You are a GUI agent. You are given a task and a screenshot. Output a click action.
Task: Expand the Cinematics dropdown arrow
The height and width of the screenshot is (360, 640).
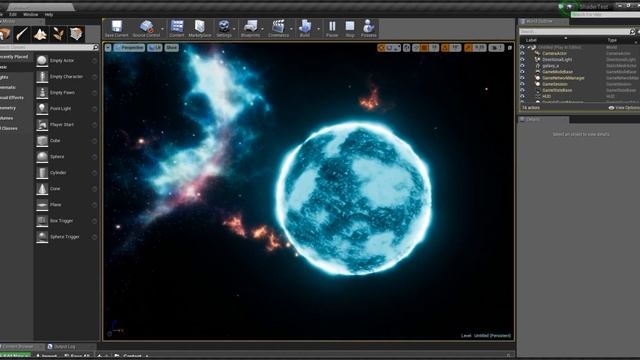[x=291, y=29]
